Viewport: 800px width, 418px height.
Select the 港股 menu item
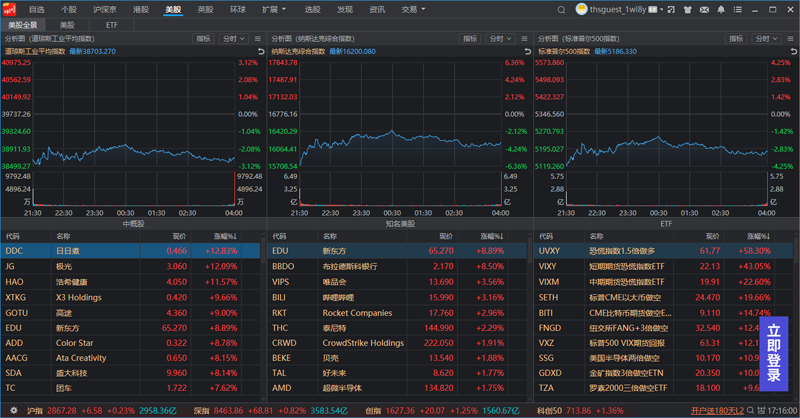141,10
